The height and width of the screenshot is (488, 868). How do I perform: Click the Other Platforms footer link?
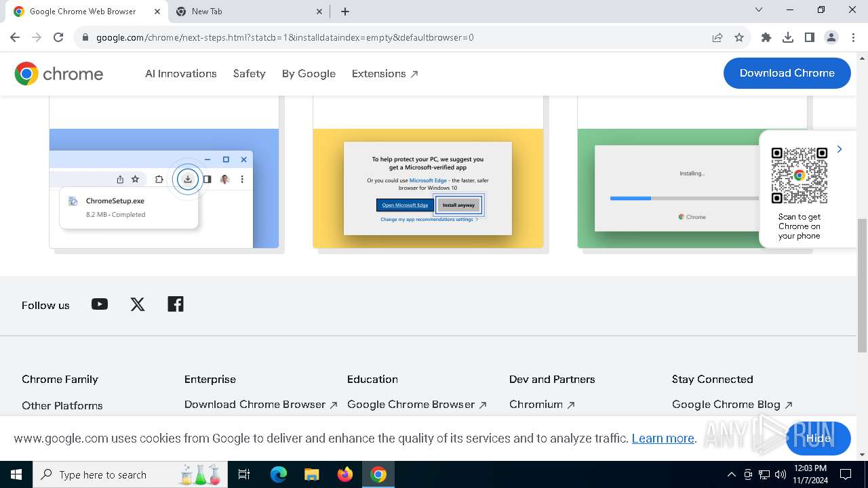[62, 405]
